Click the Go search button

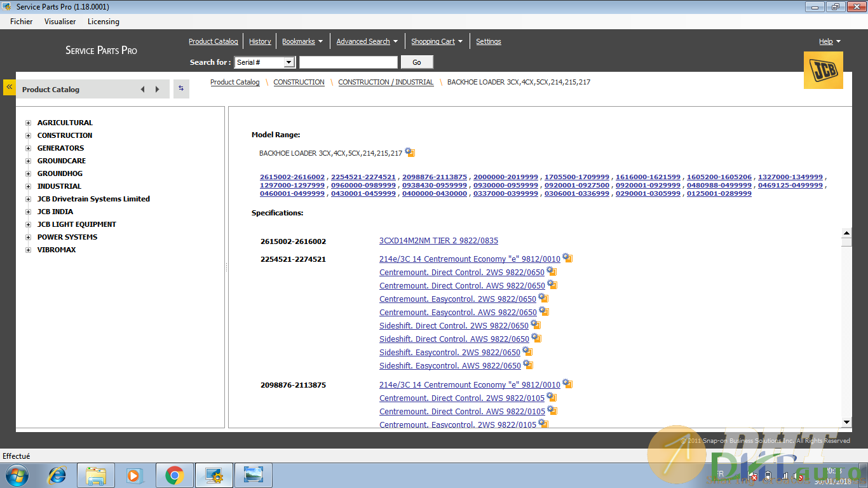(417, 62)
